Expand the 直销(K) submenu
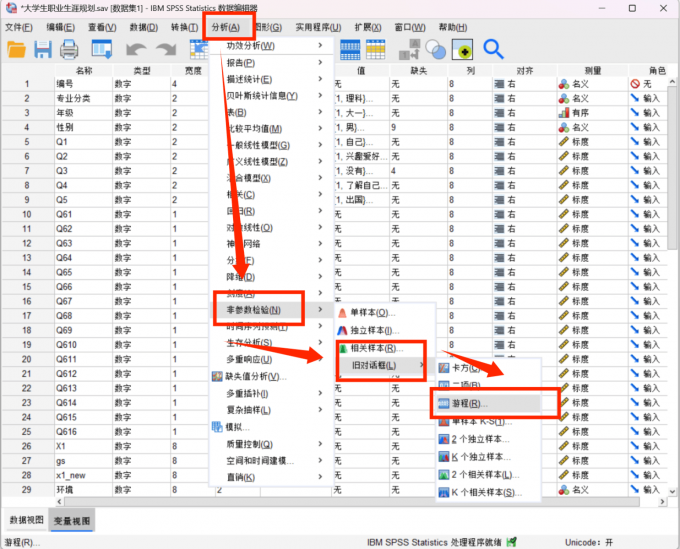 click(x=320, y=477)
